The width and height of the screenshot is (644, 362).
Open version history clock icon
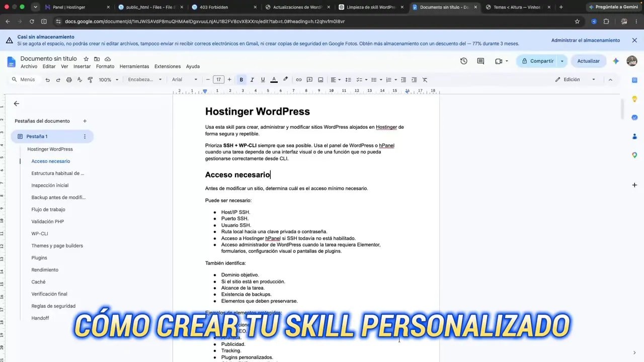tap(464, 61)
